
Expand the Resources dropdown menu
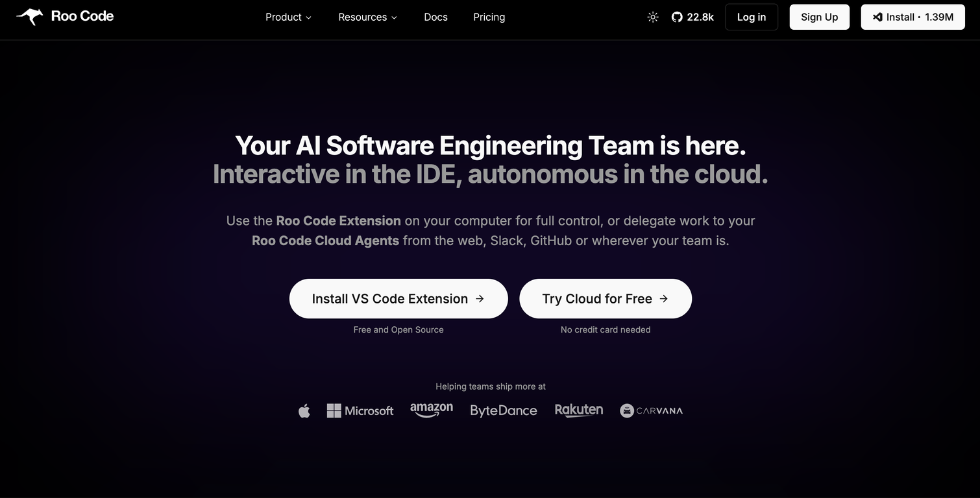click(x=368, y=17)
